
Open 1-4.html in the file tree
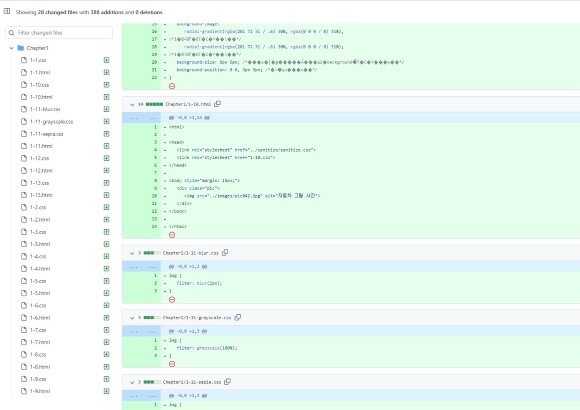click(40, 269)
